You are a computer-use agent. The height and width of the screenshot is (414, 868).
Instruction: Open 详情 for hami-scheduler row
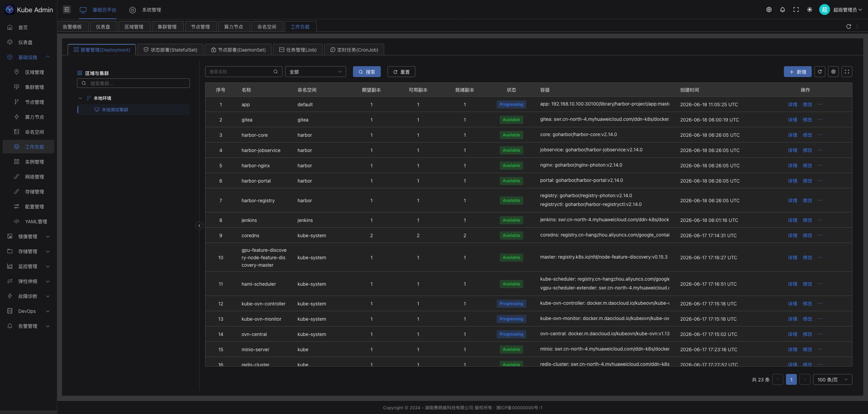792,284
